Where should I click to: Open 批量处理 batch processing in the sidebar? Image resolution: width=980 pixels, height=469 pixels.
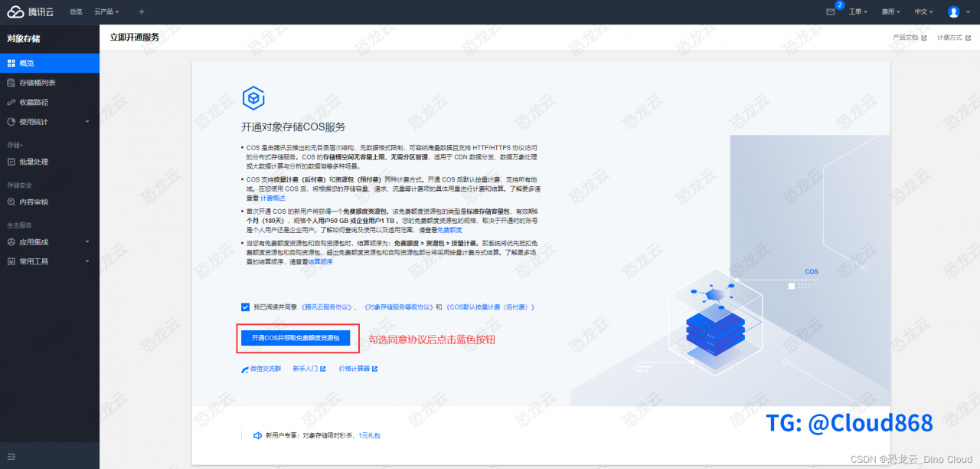(39, 162)
